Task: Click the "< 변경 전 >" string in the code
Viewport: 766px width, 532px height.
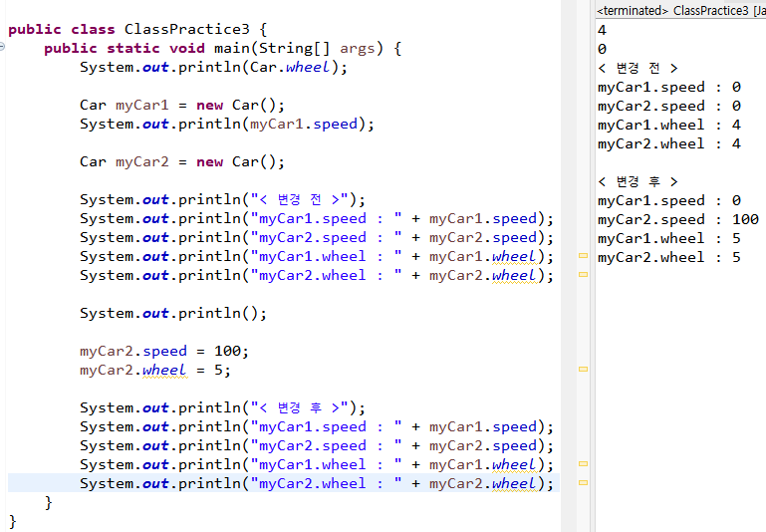Action: pos(299,200)
